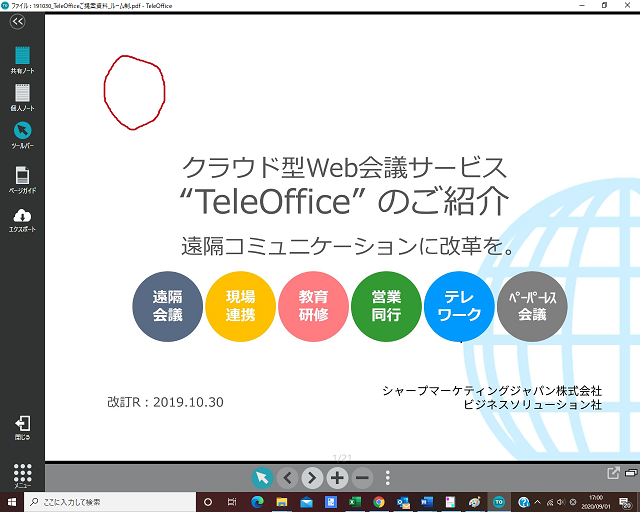This screenshot has width=640, height=512.
Task: Click the pop-out window icon
Action: tap(613, 473)
